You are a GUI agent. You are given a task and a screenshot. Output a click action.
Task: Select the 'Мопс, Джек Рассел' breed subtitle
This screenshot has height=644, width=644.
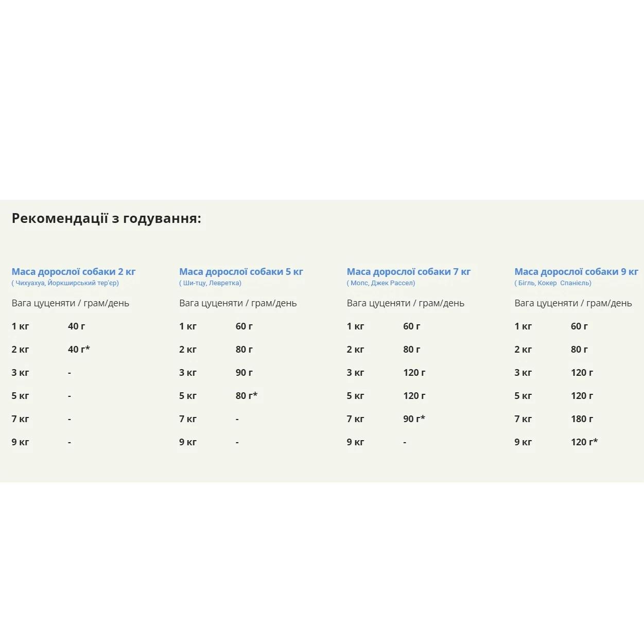pos(381,283)
